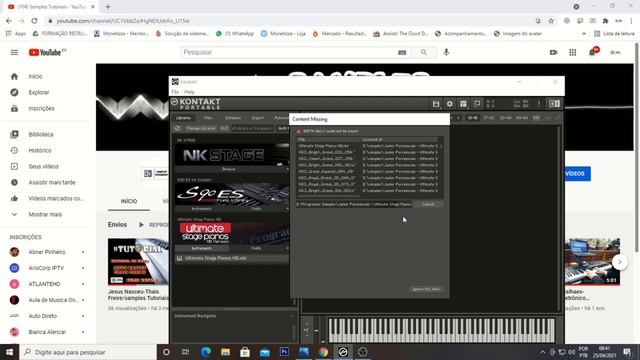Open YouTube notifications bell

point(592,52)
